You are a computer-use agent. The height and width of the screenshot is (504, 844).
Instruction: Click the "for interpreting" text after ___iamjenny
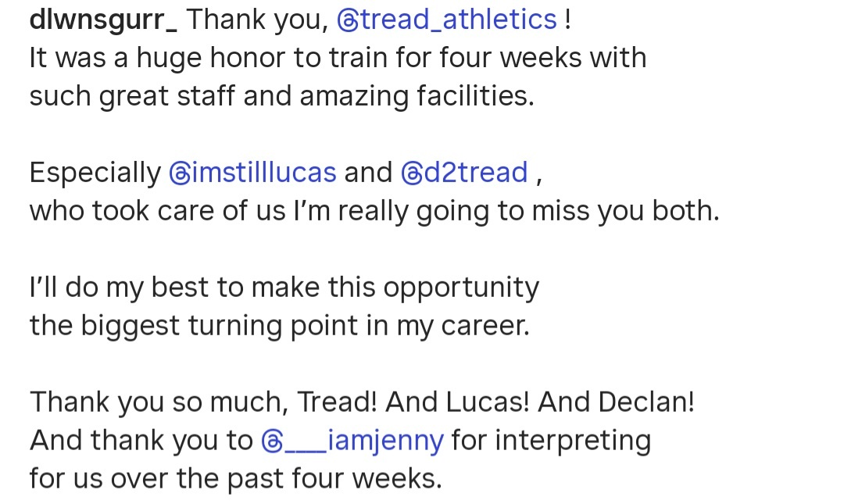[x=551, y=441]
